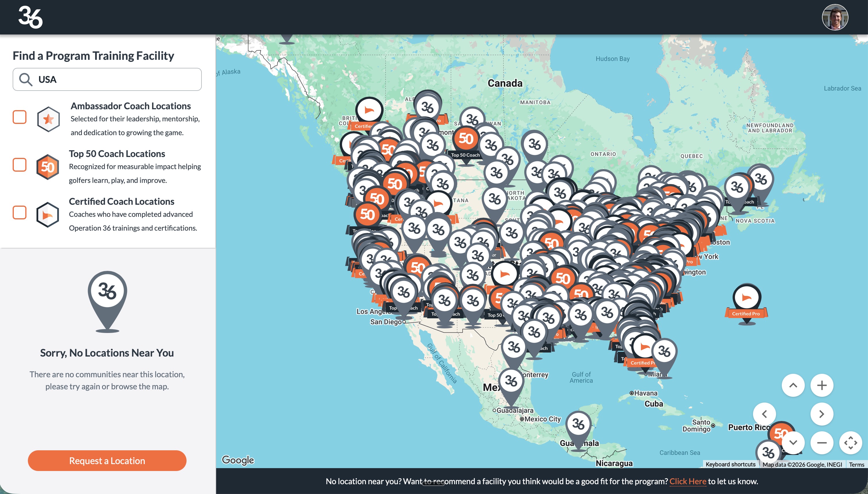Click the Certified Coach Locations label
This screenshot has width=868, height=494.
pos(121,201)
